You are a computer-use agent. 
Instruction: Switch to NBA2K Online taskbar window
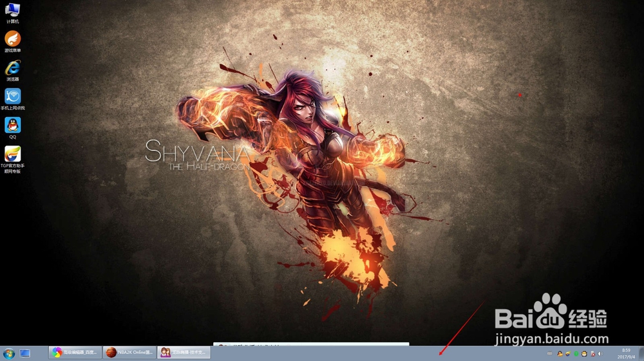[129, 353]
